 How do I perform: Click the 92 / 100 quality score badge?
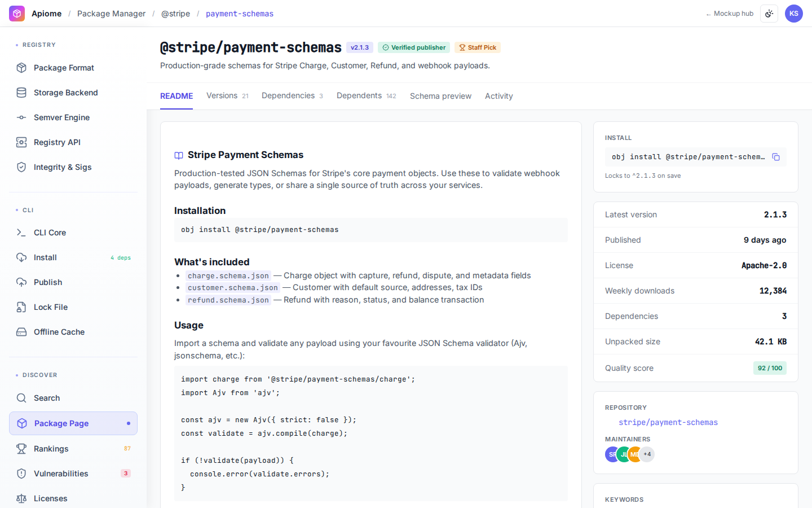pos(770,368)
